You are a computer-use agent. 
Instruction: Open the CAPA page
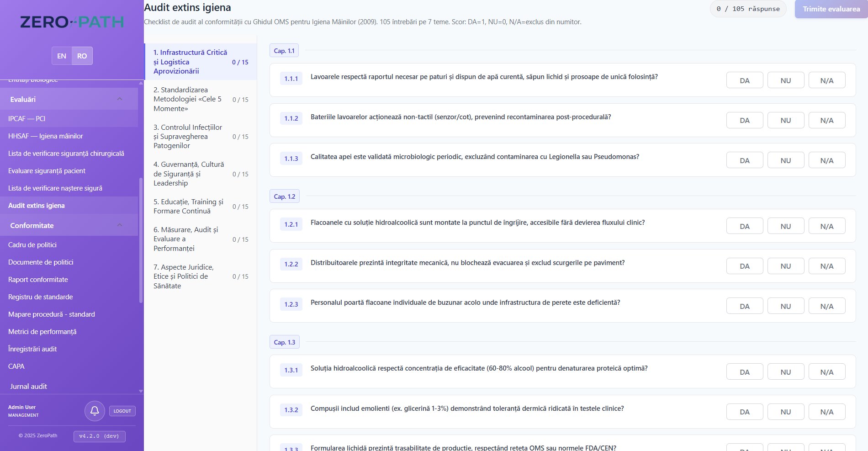click(16, 366)
